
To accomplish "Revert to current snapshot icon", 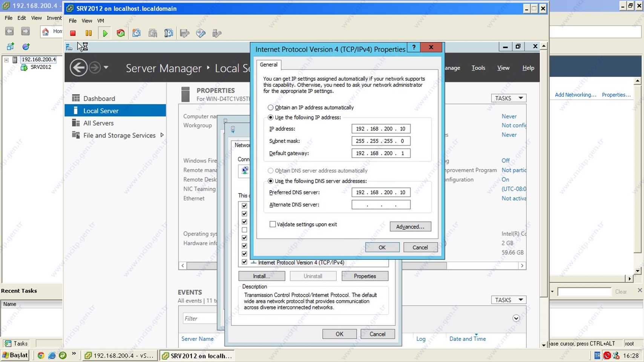I will click(153, 33).
